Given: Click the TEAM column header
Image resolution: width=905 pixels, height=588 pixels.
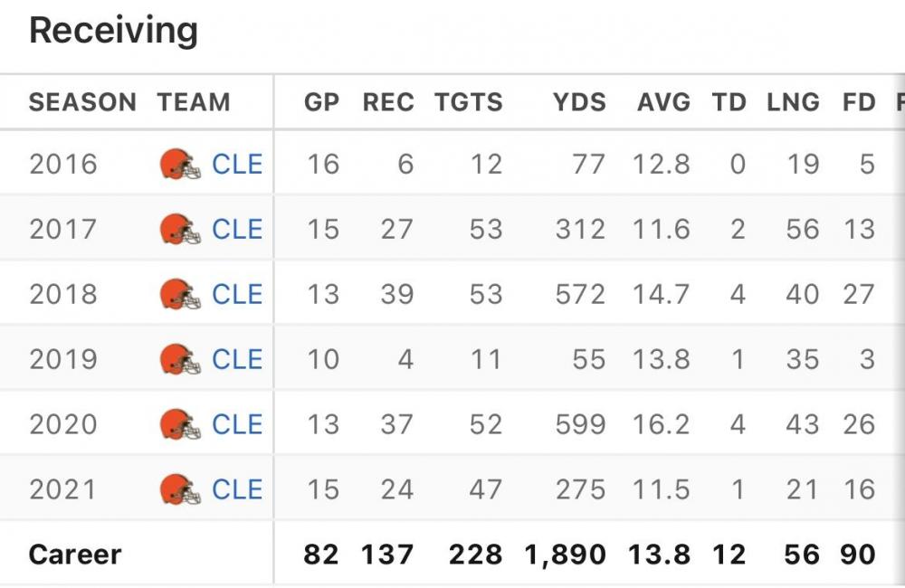Looking at the screenshot, I should 194,102.
